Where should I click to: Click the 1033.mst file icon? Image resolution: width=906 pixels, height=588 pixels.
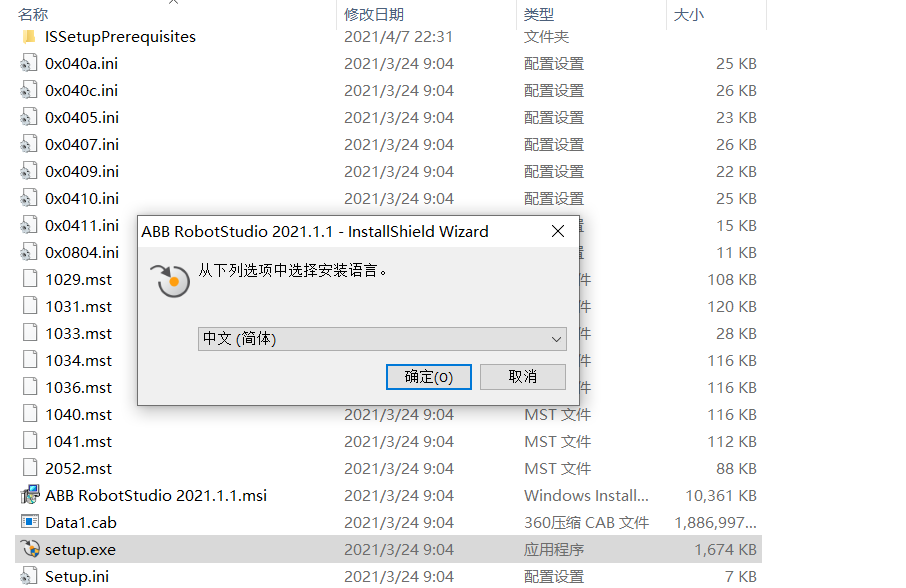point(30,333)
